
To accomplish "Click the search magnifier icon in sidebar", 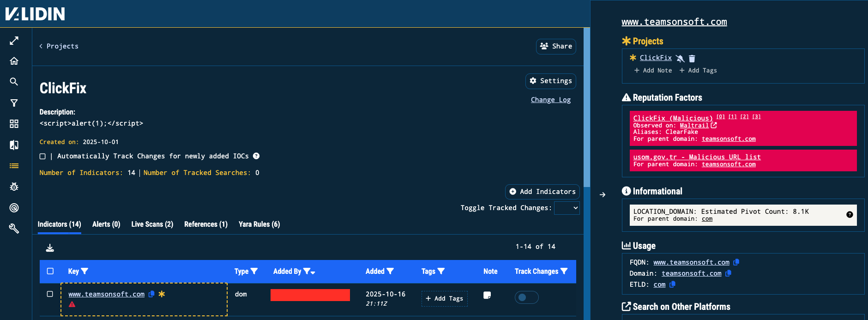I will click(x=14, y=82).
